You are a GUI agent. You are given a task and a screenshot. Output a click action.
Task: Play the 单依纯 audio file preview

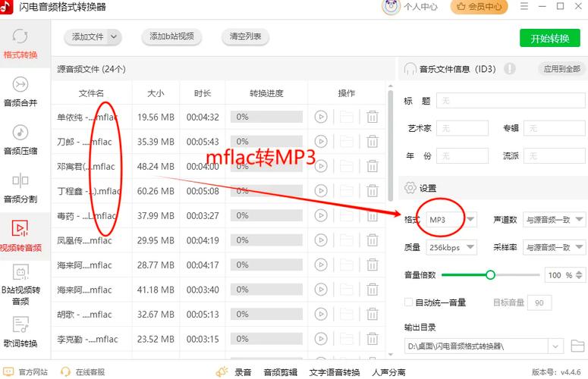(321, 117)
